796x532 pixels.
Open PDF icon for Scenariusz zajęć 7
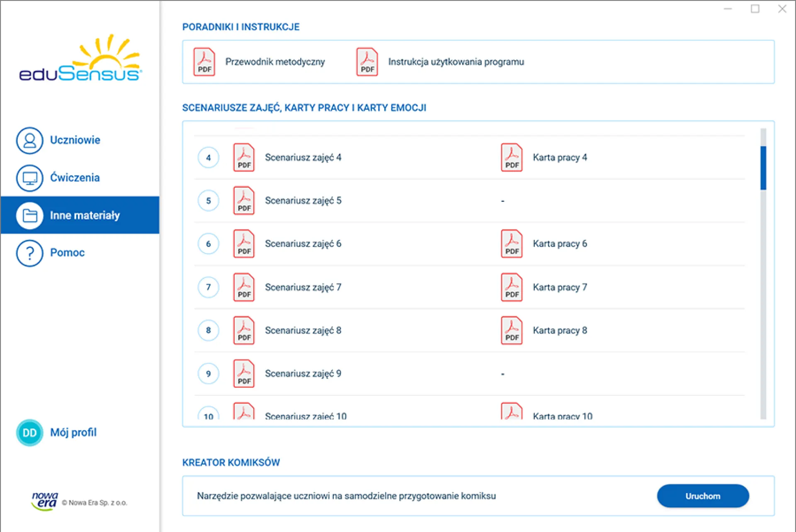[x=244, y=287]
